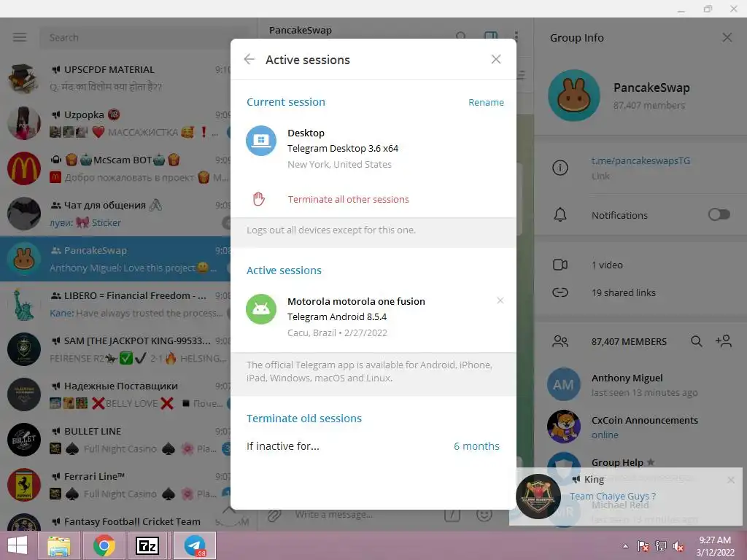
Task: Click the bot commands slash icon
Action: click(452, 515)
